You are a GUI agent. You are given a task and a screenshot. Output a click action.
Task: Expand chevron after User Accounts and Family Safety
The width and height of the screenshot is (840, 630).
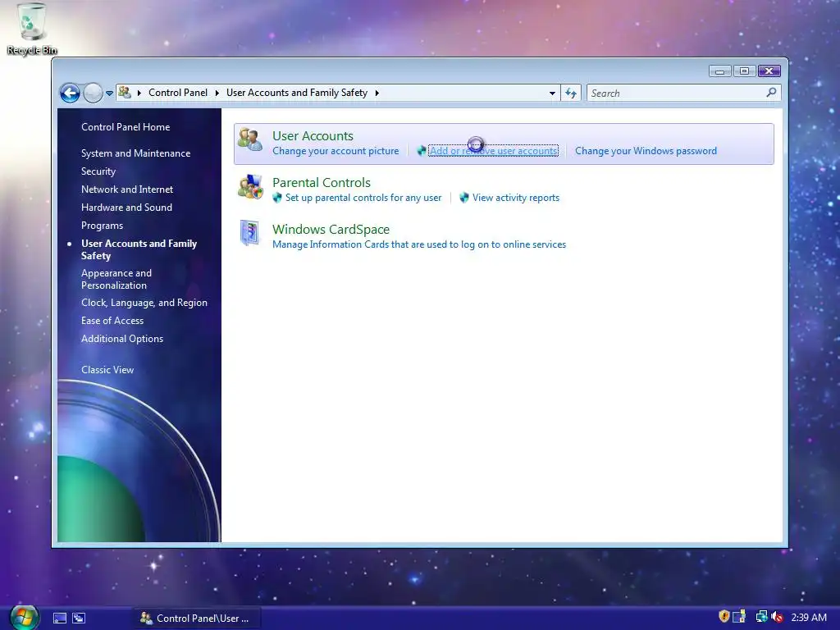coord(377,94)
